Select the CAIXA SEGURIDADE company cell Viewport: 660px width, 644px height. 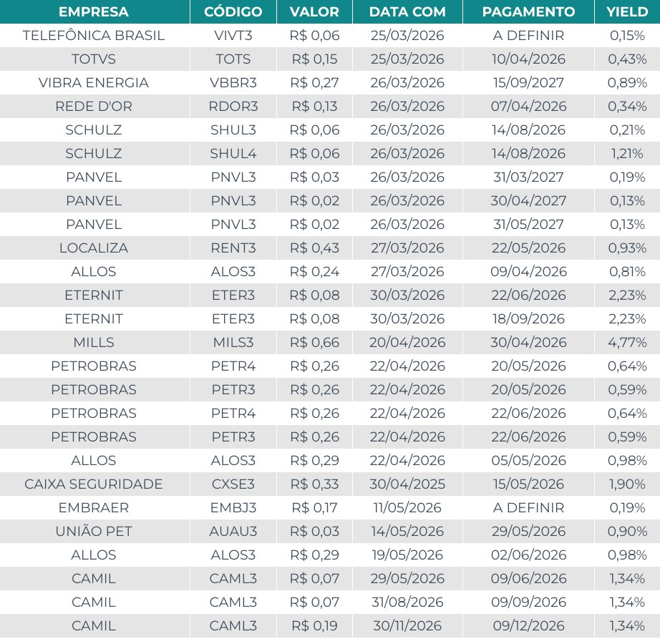[94, 484]
